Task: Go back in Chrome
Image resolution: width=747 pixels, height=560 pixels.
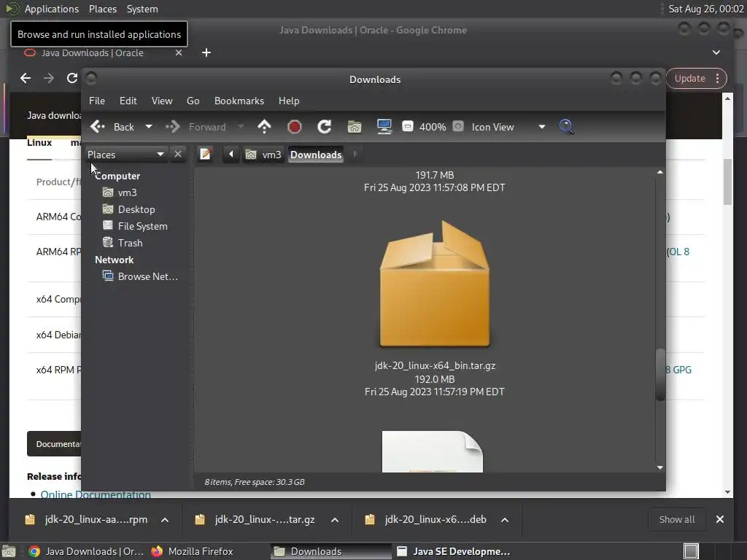Action: [26, 78]
